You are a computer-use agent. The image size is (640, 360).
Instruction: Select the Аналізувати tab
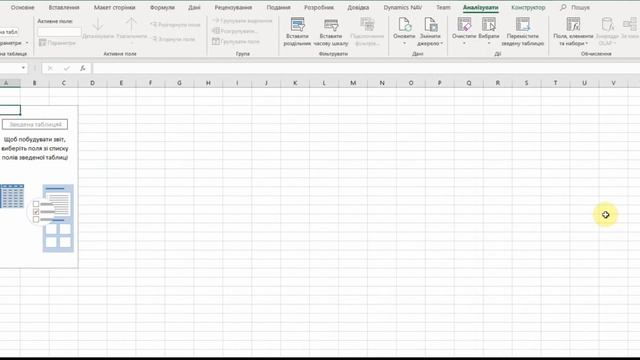pos(480,7)
